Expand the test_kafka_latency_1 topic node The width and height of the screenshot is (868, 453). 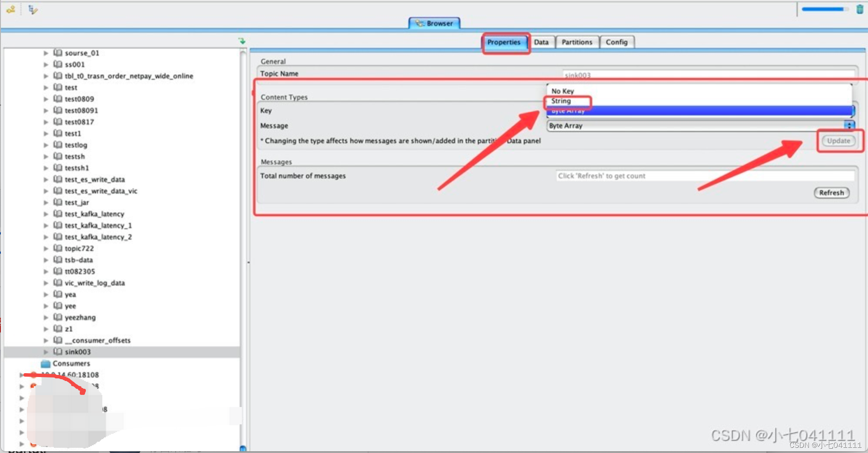(x=46, y=226)
